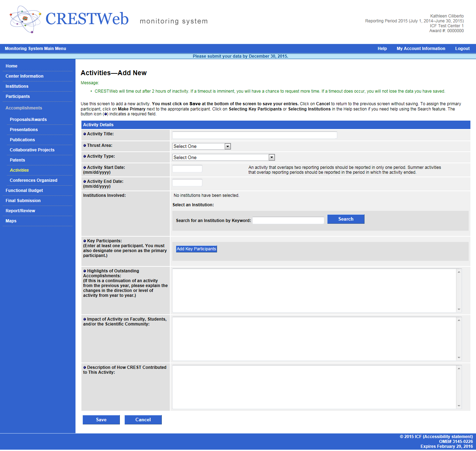
Task: Click the Search institution button
Action: pyautogui.click(x=346, y=219)
